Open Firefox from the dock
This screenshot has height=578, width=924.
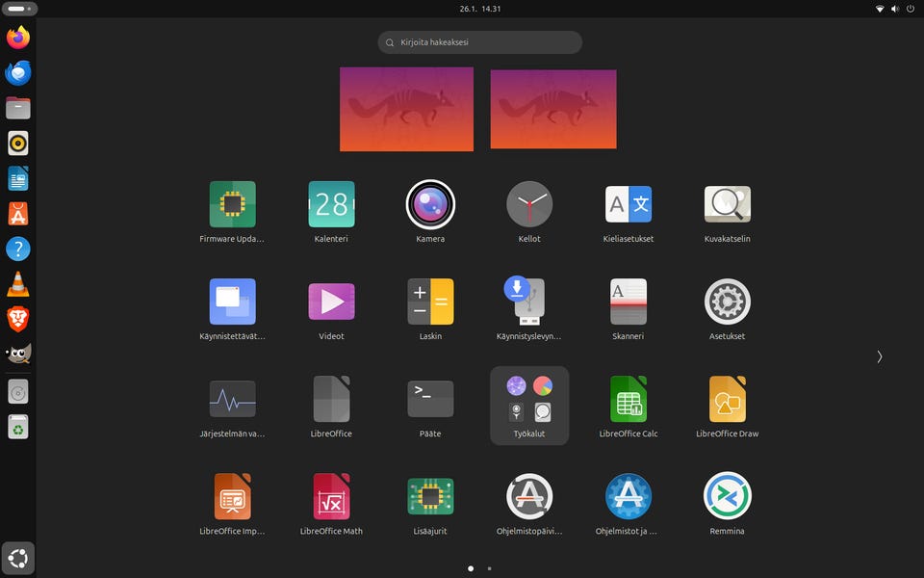pyautogui.click(x=18, y=38)
